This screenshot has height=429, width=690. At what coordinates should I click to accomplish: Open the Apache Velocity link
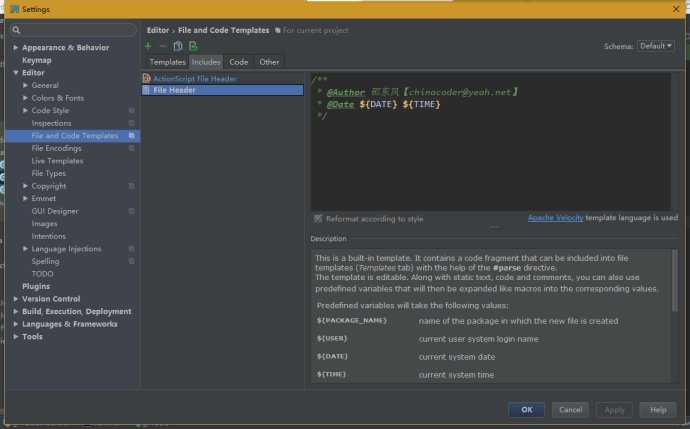555,218
